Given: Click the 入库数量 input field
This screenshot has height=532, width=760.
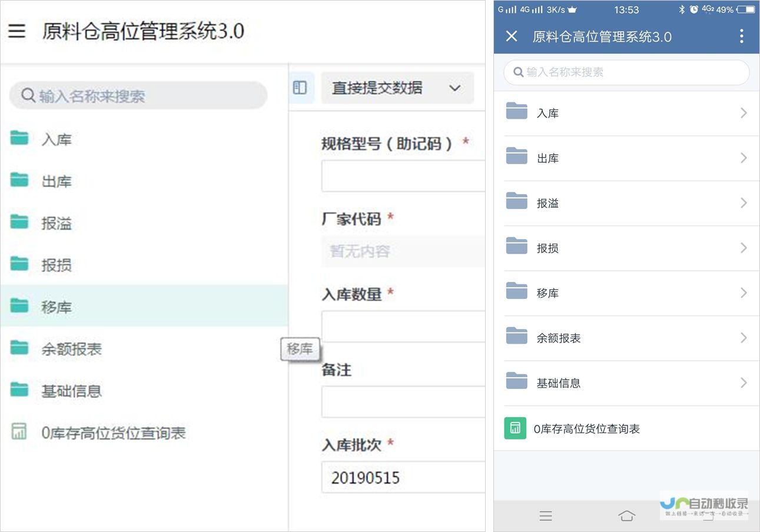Looking at the screenshot, I should pos(403,327).
